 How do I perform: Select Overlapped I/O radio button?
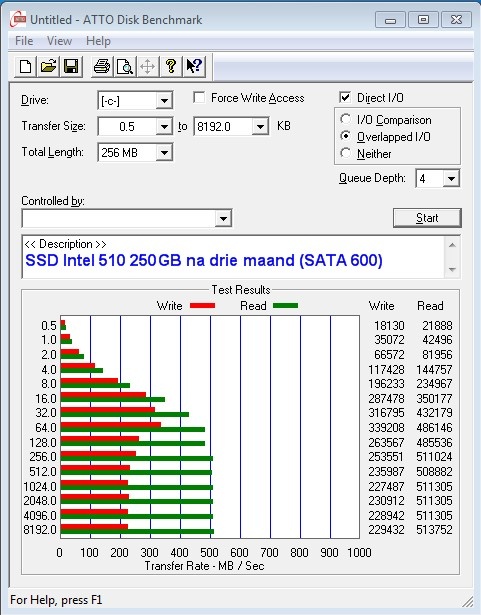(346, 136)
